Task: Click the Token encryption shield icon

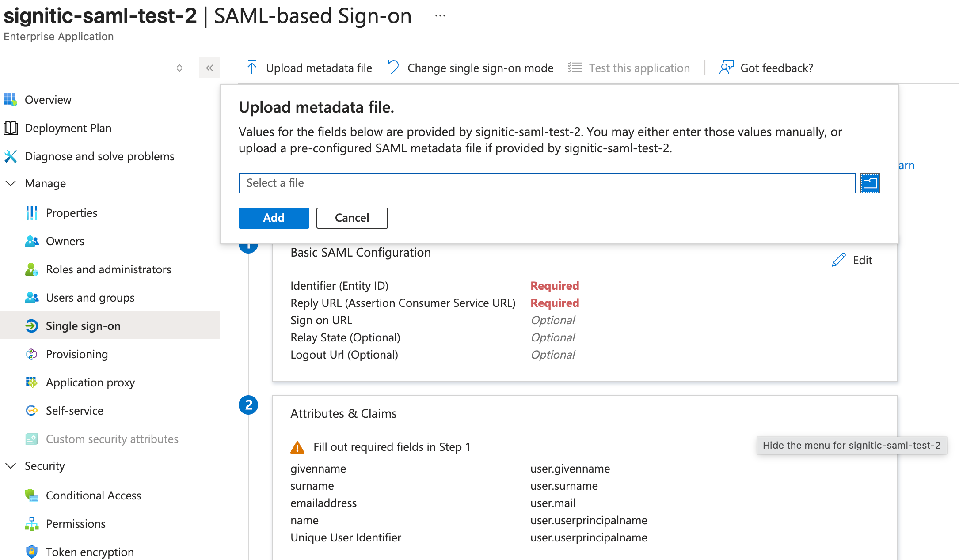Action: tap(31, 552)
